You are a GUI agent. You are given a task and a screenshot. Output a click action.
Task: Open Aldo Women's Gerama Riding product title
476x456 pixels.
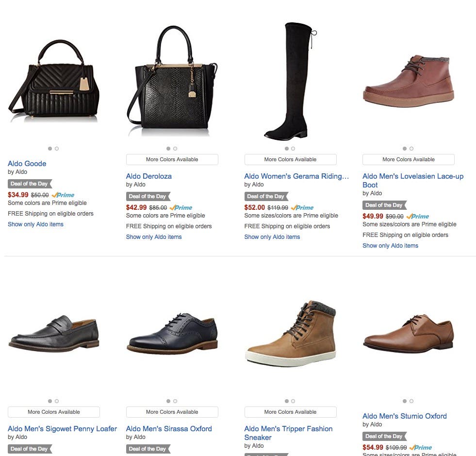pyautogui.click(x=296, y=176)
